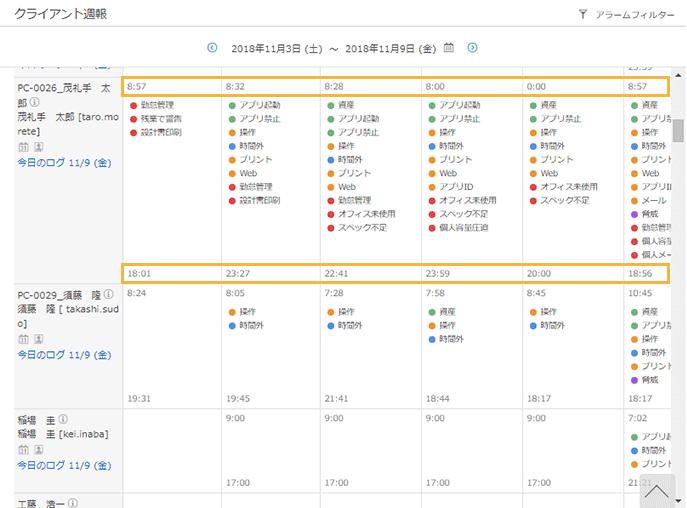Screen dimensions: 687x508
Task: Open 今日のログ 11/9 link for 稲場 圭
Action: (64, 466)
